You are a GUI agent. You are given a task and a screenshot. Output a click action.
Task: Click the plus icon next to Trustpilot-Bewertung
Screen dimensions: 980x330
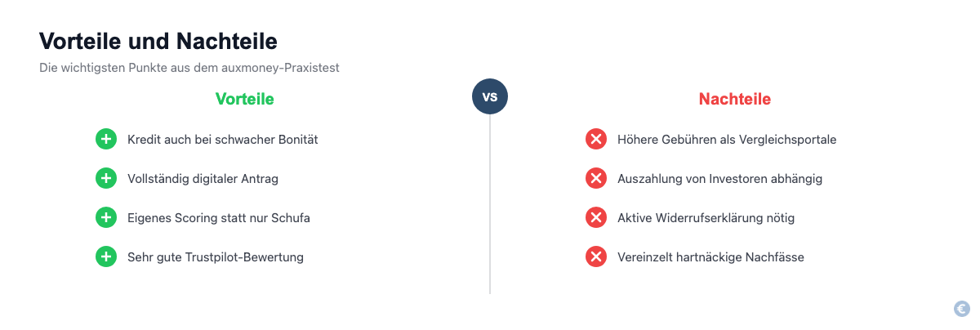pos(106,257)
